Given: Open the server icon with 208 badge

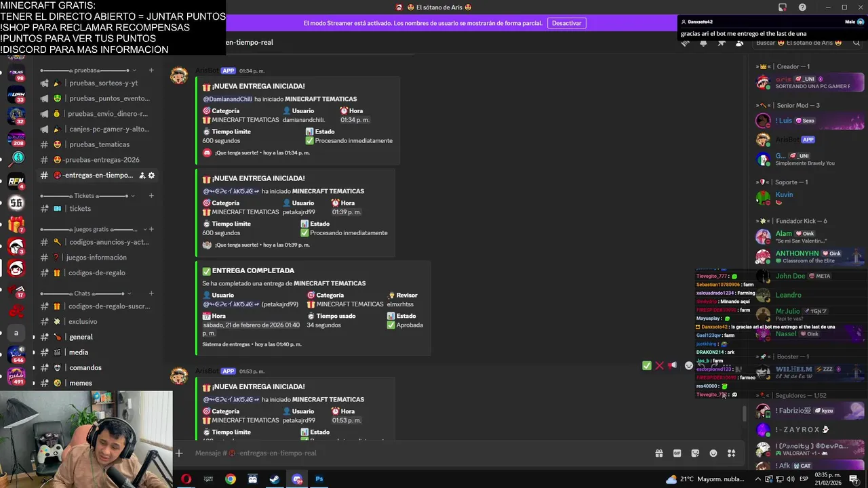Looking at the screenshot, I should point(16,138).
